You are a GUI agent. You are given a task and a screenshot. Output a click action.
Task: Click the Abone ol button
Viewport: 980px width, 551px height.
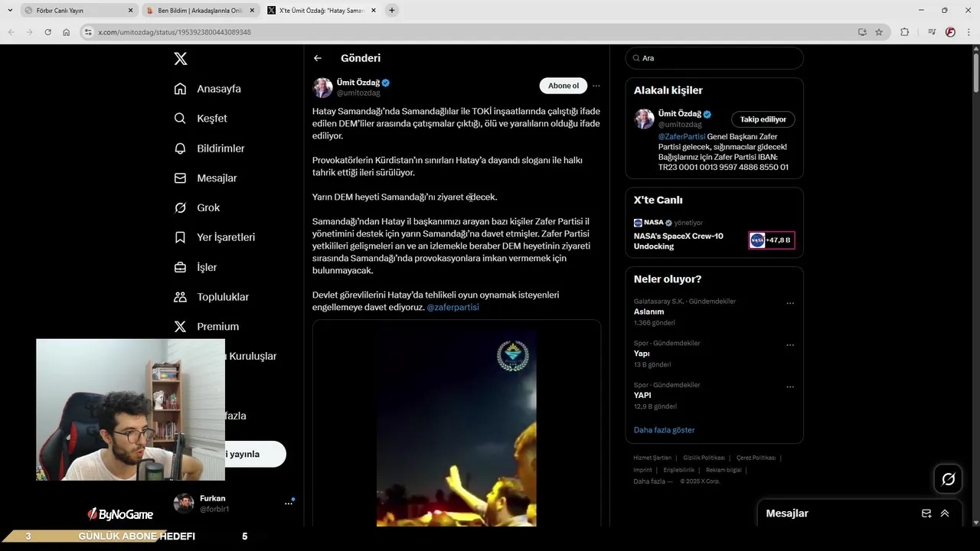click(563, 86)
